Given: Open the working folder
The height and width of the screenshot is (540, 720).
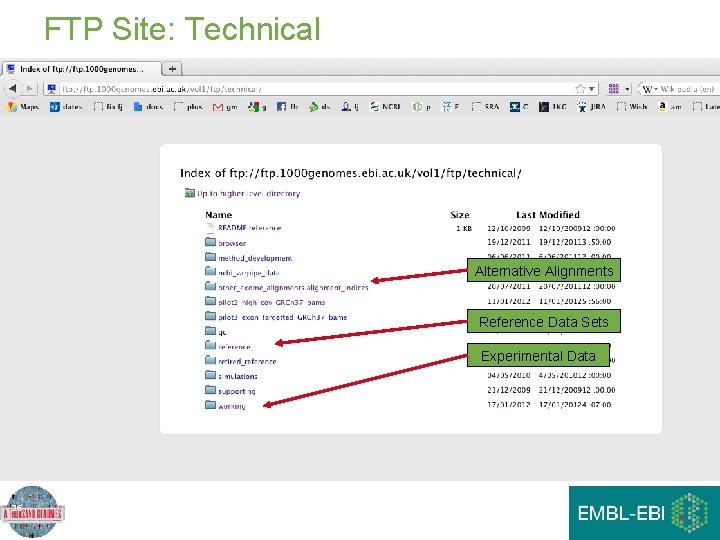Looking at the screenshot, I should coord(231,406).
